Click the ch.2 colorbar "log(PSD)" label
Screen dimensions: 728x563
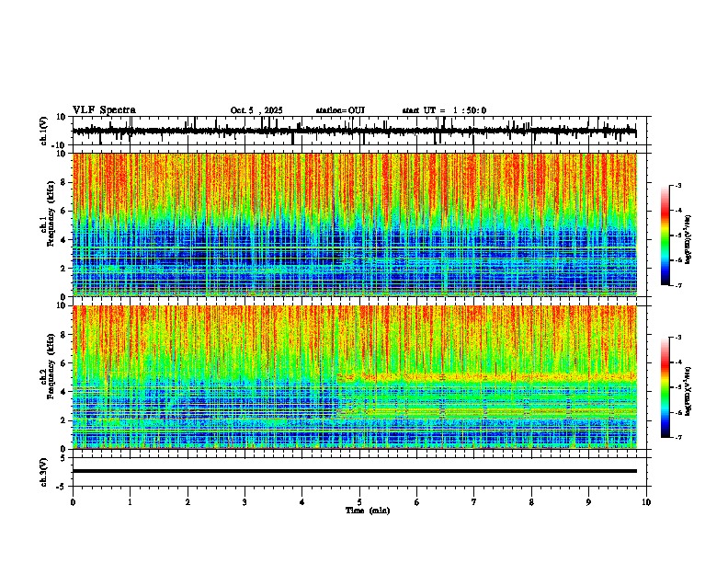688,391
